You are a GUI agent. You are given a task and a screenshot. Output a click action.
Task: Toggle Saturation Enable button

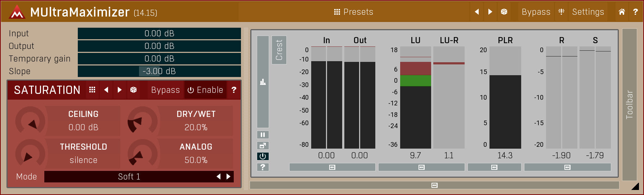point(205,90)
